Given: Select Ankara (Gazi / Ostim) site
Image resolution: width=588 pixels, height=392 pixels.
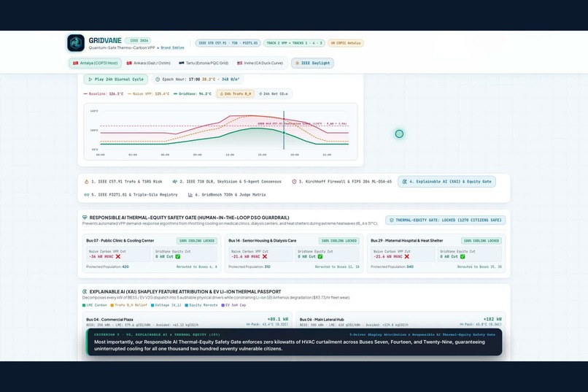Looking at the screenshot, I should [x=149, y=63].
